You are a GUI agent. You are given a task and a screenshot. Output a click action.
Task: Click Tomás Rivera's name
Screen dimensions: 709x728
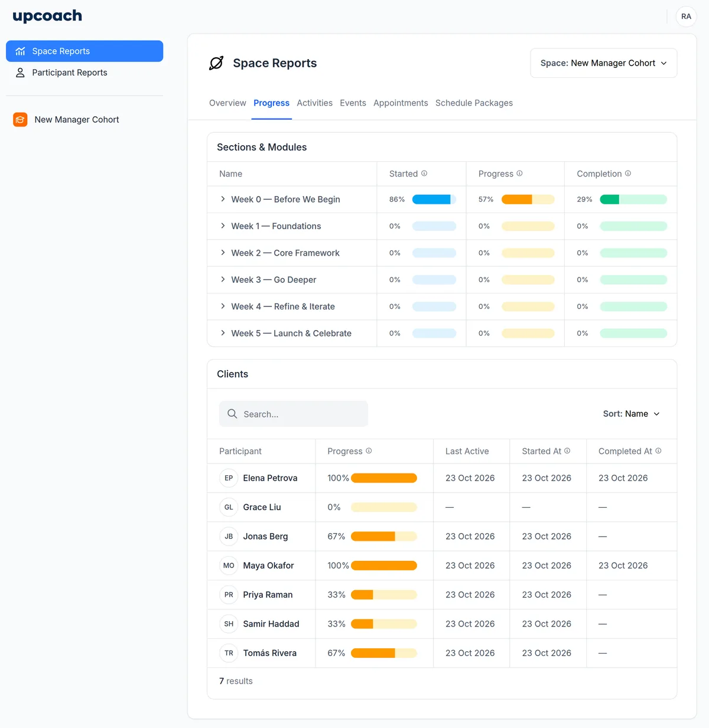click(x=270, y=653)
